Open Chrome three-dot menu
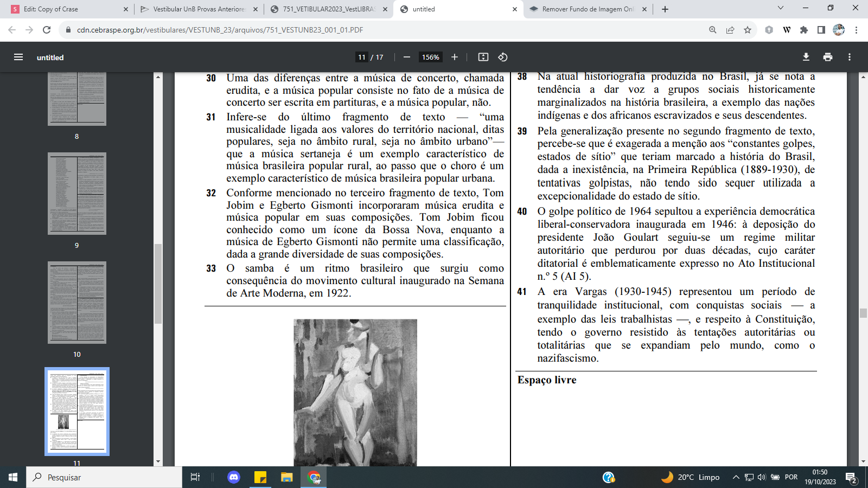This screenshot has height=488, width=868. pos(856,30)
